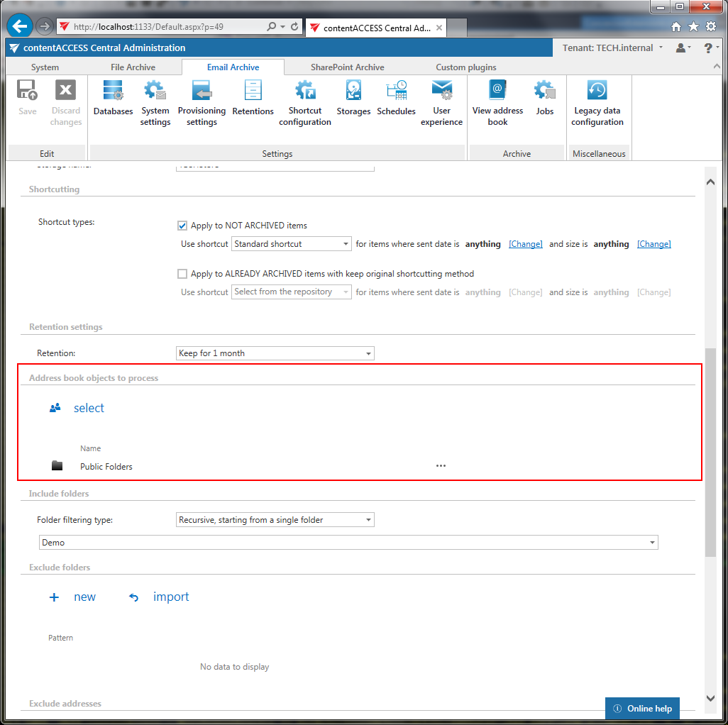
Task: Click Change link for sent date
Action: pos(525,244)
